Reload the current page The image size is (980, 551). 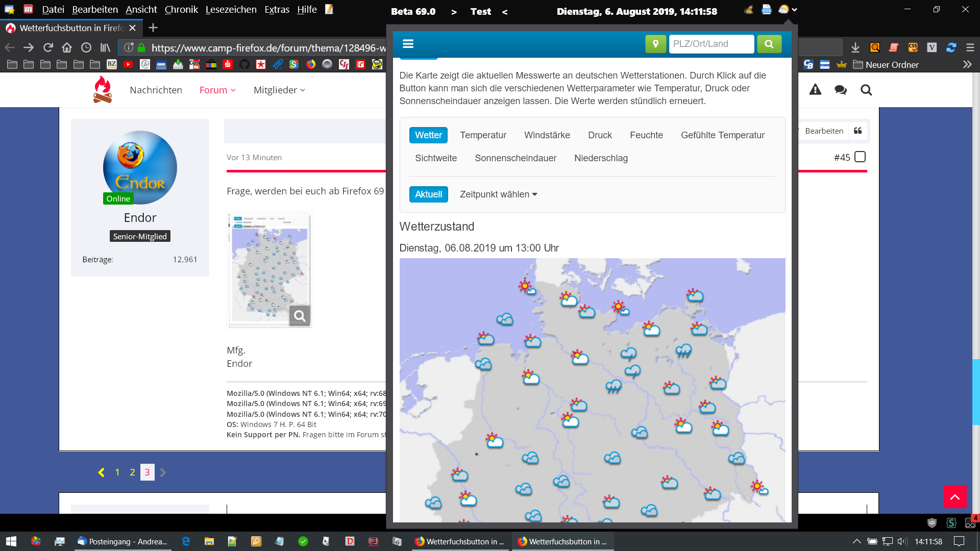(x=48, y=47)
